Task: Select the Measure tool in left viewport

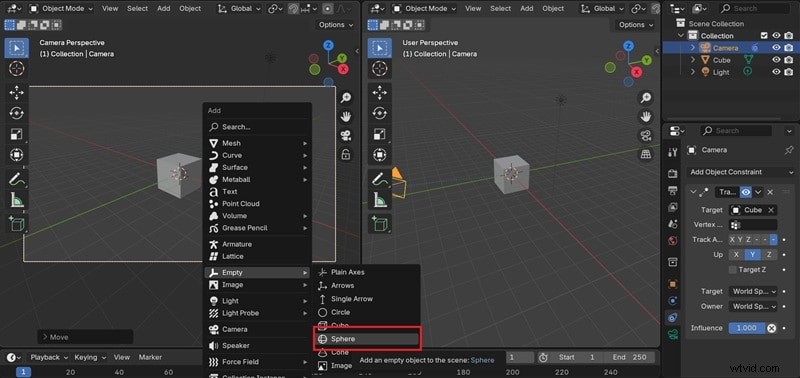Action: coord(17,199)
